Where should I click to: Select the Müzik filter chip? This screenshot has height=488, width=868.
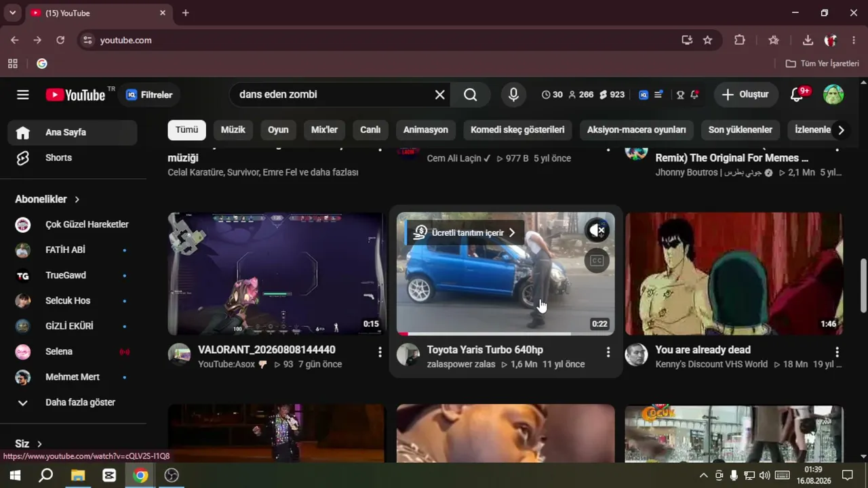[x=233, y=129]
